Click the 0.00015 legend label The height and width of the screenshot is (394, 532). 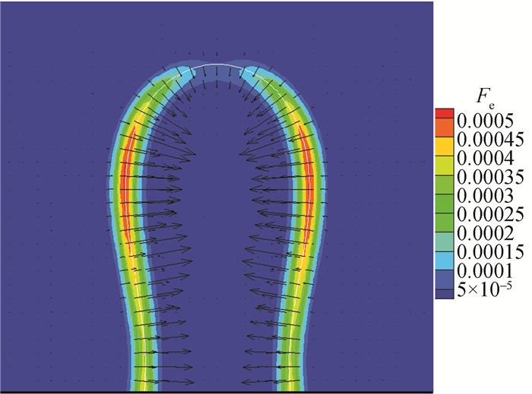click(490, 252)
